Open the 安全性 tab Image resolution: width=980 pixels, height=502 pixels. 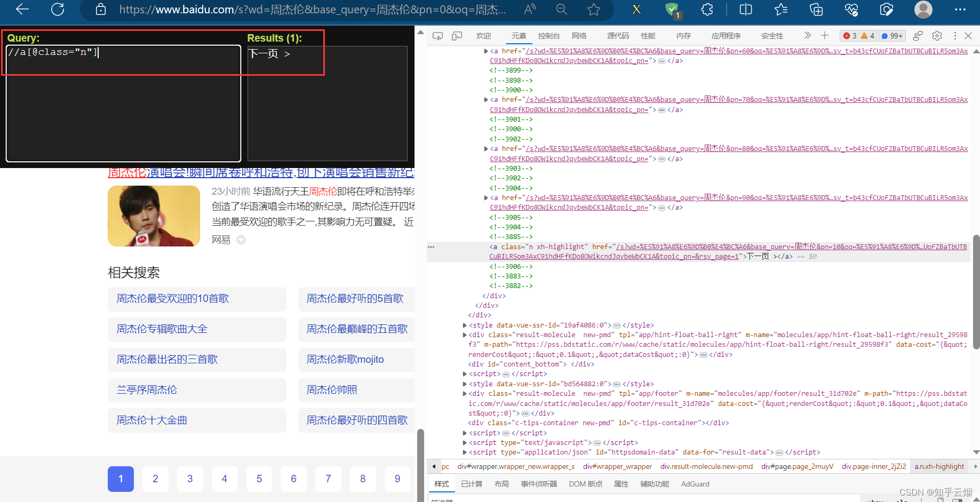pos(772,36)
